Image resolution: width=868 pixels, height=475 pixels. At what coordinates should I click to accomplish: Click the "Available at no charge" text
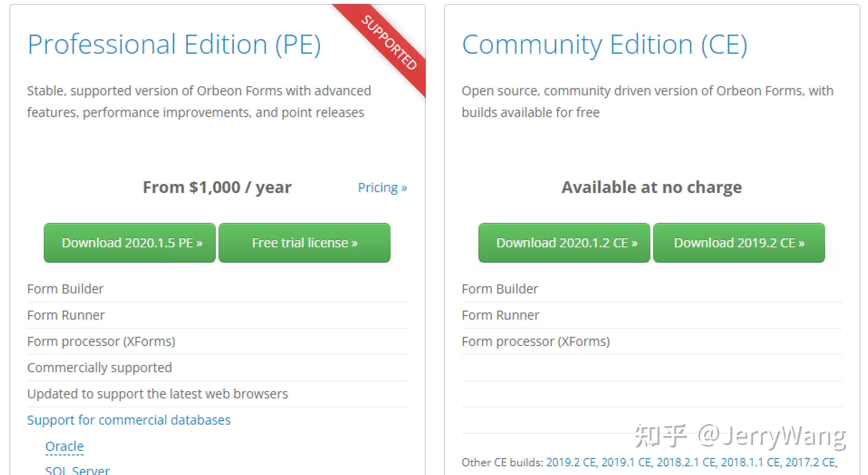point(651,187)
